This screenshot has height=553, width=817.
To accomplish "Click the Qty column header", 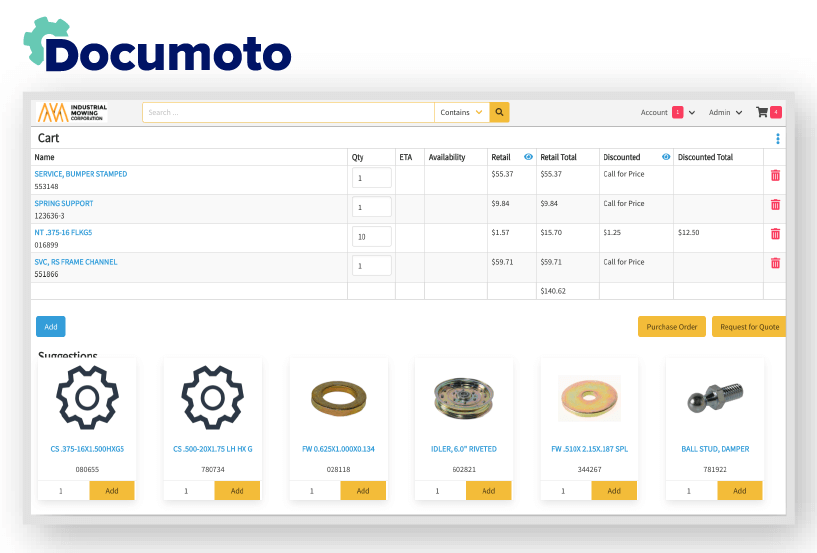I will tap(357, 157).
